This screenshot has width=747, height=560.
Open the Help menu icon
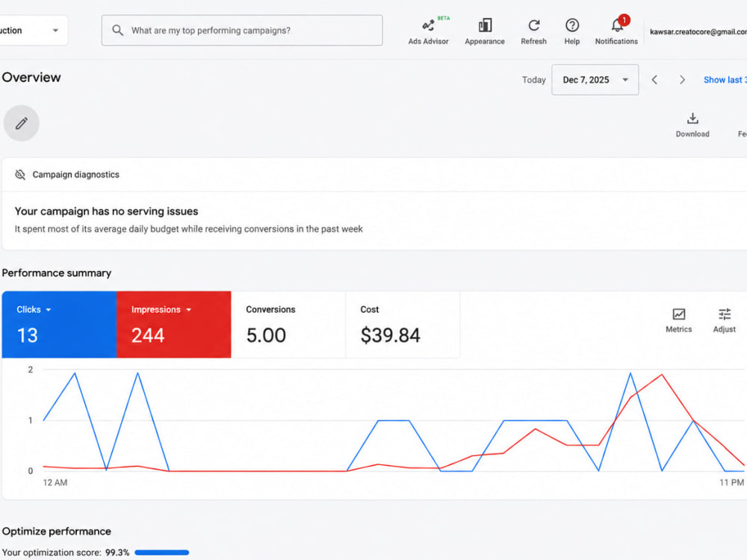click(571, 31)
